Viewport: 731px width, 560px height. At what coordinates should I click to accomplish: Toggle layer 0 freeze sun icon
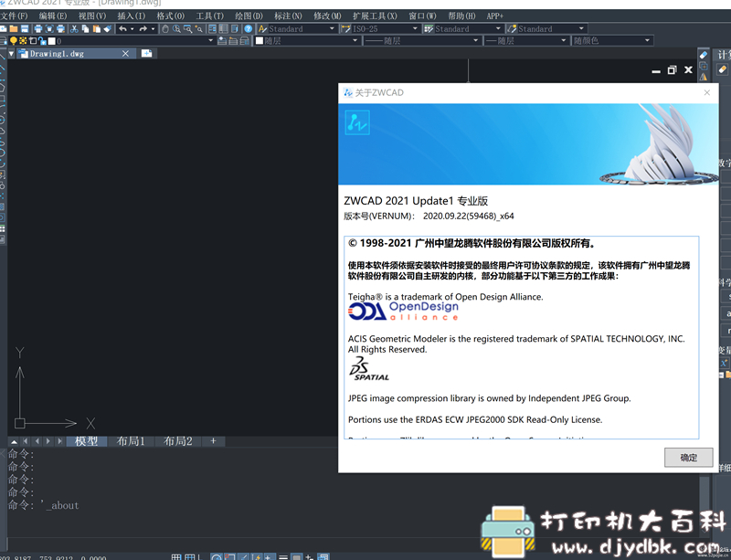coord(23,41)
